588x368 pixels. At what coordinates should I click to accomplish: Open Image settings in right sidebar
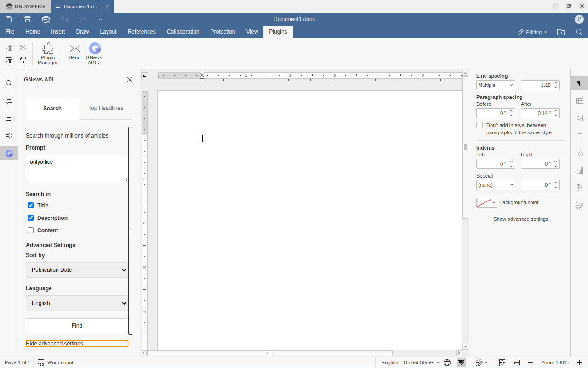[x=579, y=118]
